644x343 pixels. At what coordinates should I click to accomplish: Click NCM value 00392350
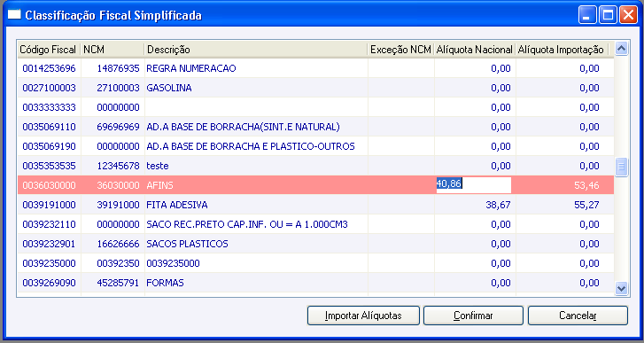coord(119,263)
